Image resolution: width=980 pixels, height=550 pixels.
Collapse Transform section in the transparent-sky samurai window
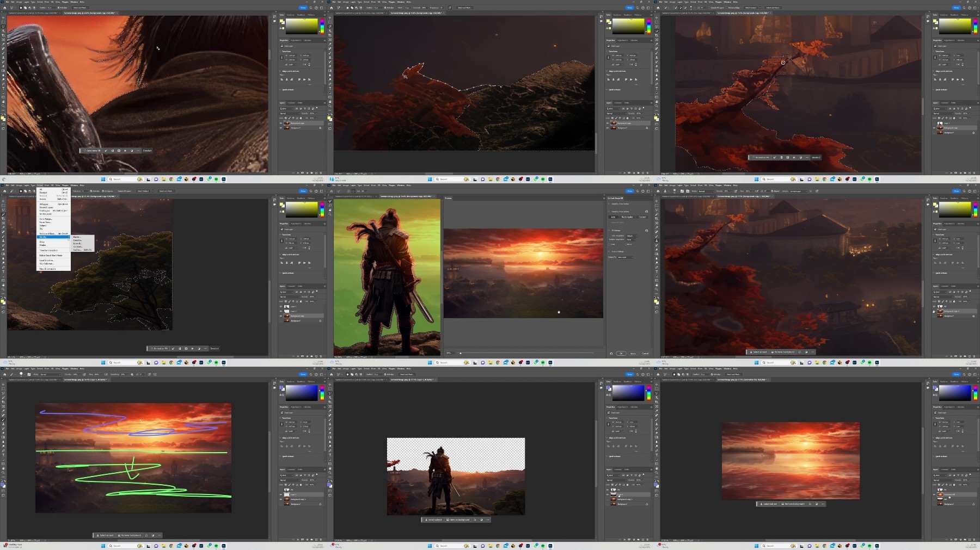pyautogui.click(x=607, y=418)
